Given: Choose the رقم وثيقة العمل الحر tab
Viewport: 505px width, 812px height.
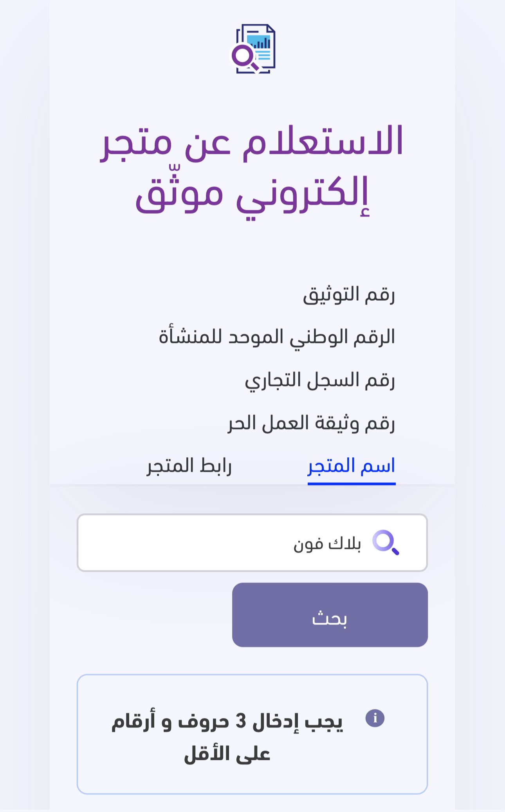Looking at the screenshot, I should coord(311,423).
